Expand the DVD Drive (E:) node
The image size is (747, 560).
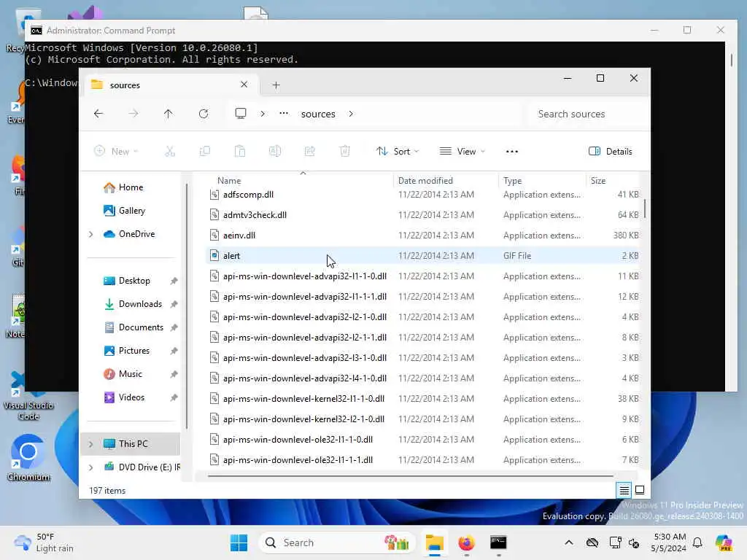91,467
